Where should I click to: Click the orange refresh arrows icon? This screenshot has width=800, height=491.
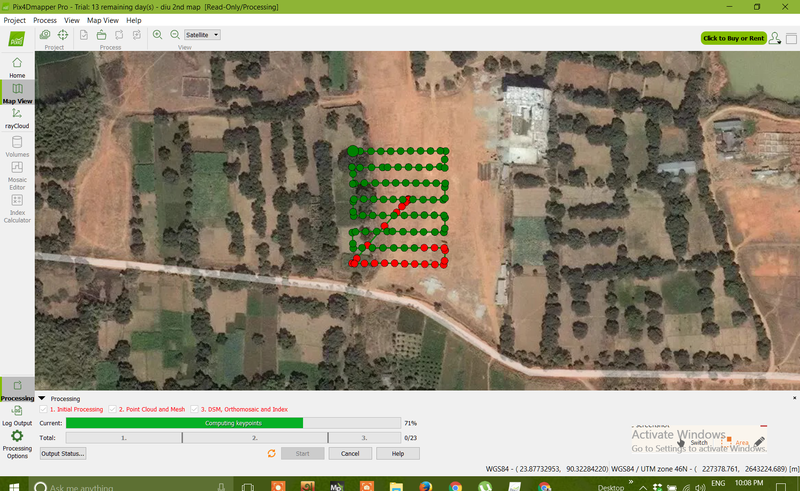coord(271,453)
